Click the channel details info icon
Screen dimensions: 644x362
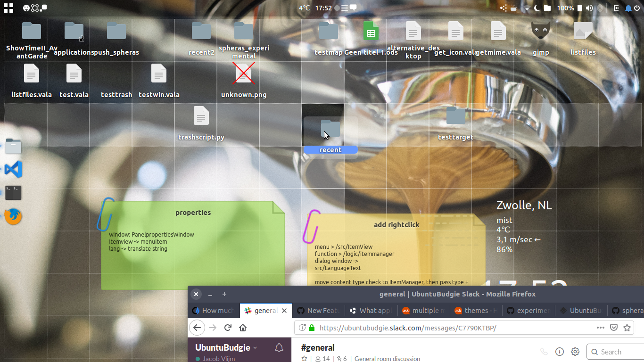click(x=559, y=352)
